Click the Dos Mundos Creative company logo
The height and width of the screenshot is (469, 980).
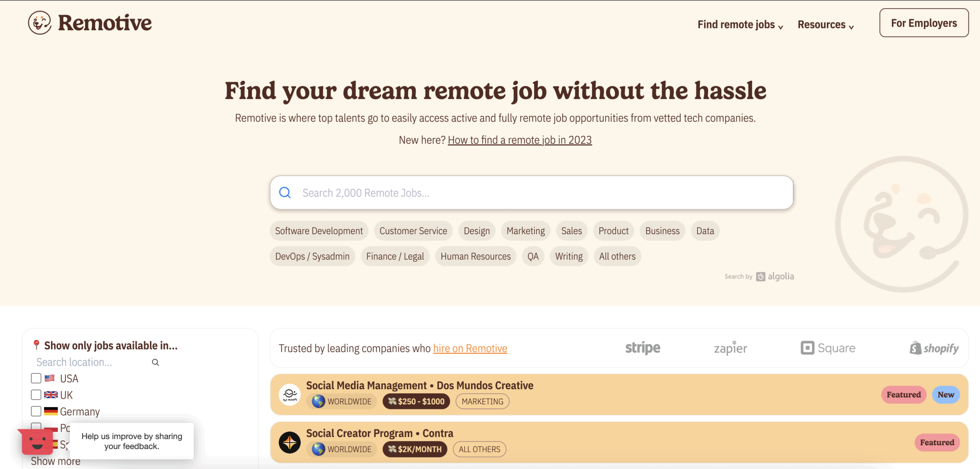pyautogui.click(x=290, y=394)
